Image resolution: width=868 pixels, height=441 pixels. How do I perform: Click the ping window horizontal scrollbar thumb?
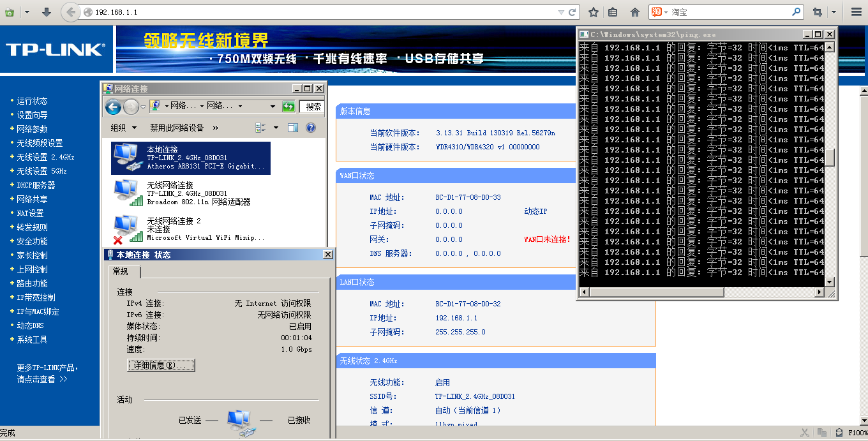click(x=657, y=292)
